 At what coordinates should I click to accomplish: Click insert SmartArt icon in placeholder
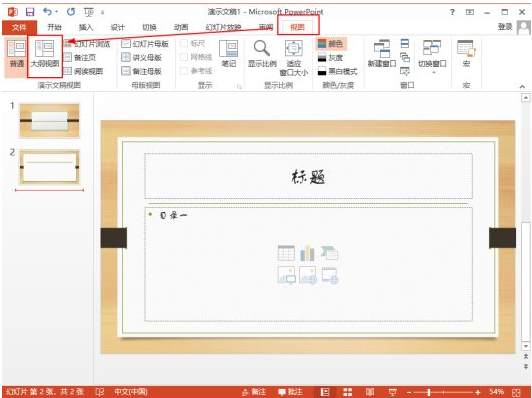click(x=329, y=253)
